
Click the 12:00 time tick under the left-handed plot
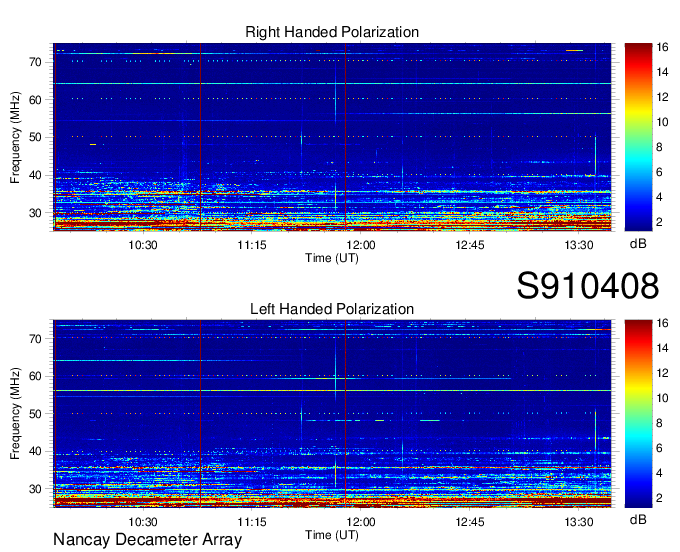(x=361, y=522)
